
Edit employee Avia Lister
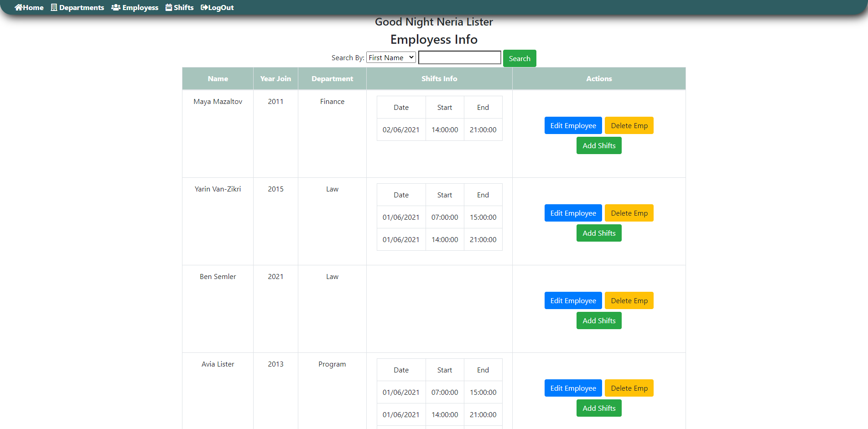pyautogui.click(x=573, y=388)
